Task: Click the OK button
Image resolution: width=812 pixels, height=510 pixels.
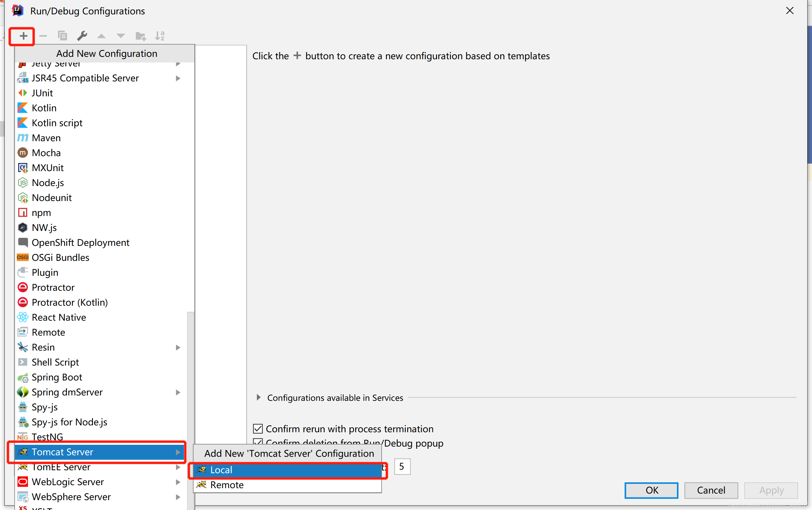Action: click(x=651, y=490)
